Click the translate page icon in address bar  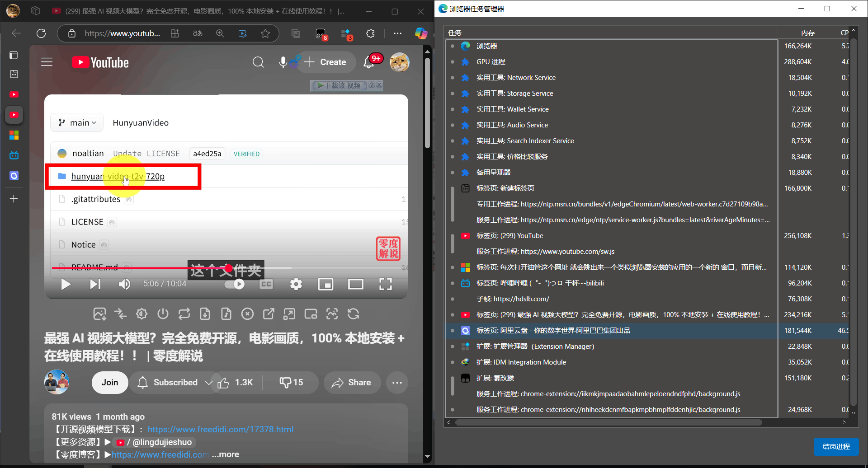click(198, 33)
